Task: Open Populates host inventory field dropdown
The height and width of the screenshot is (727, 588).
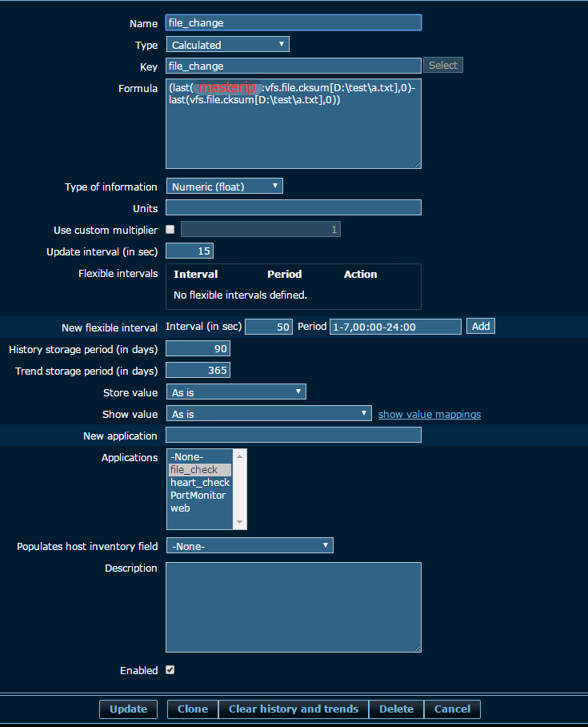Action: point(250,546)
